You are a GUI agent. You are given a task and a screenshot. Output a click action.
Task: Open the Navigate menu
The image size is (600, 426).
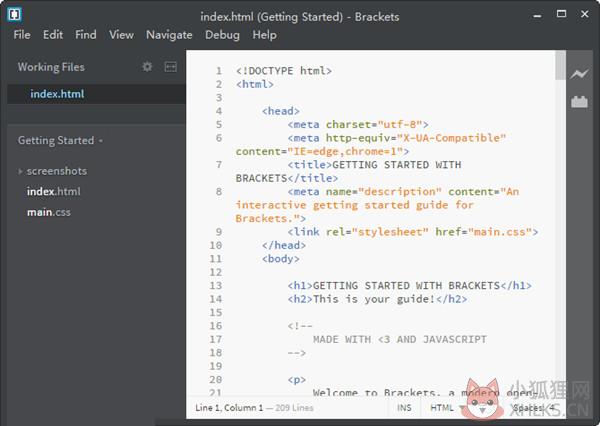tap(169, 35)
